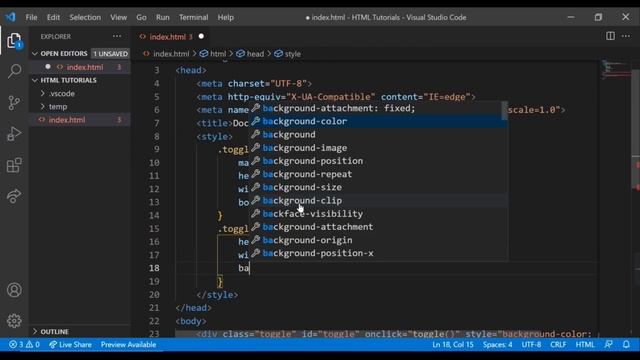
Task: Open View menu
Action: (118, 18)
